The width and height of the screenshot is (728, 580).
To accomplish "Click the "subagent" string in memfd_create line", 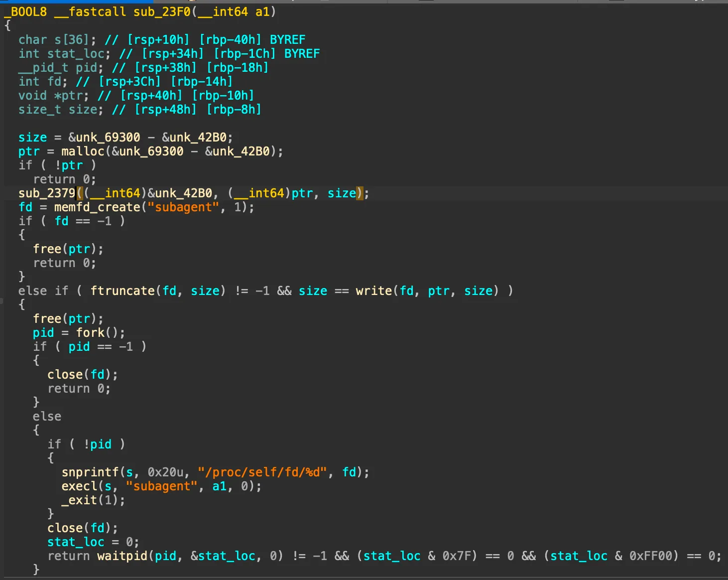I will [184, 207].
